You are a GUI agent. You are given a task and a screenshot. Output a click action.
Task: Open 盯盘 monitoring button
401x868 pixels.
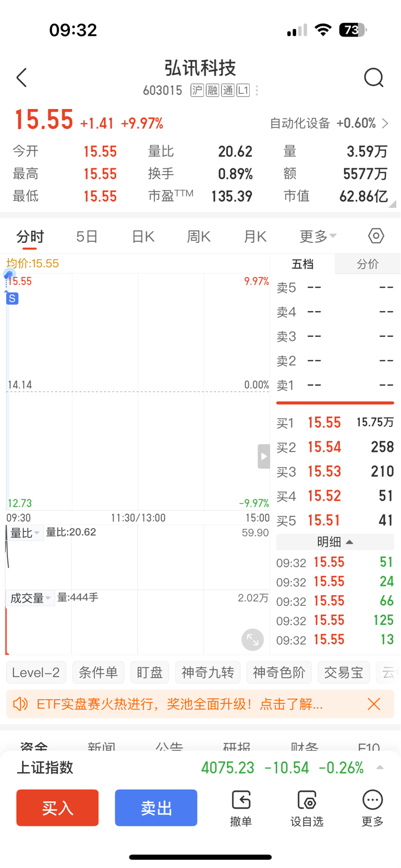pos(150,673)
